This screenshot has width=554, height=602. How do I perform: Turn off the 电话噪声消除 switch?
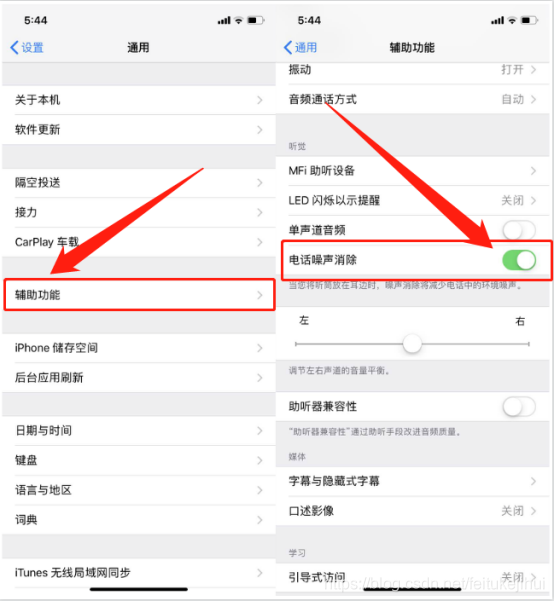tap(519, 260)
